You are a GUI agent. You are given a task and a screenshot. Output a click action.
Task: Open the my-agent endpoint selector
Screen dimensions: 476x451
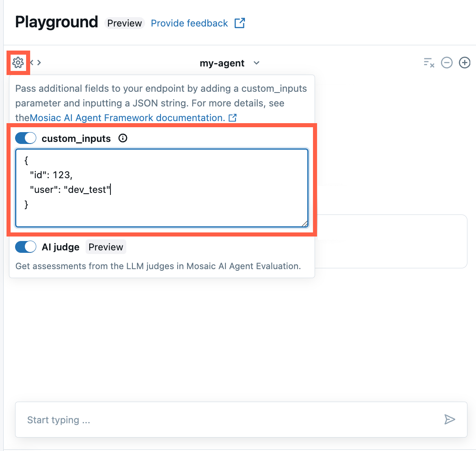222,63
